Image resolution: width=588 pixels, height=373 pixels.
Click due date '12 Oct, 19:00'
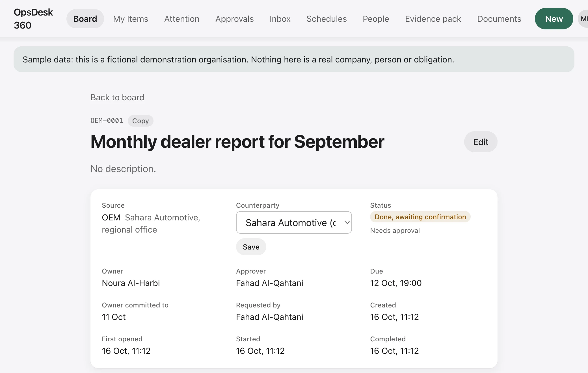point(396,283)
